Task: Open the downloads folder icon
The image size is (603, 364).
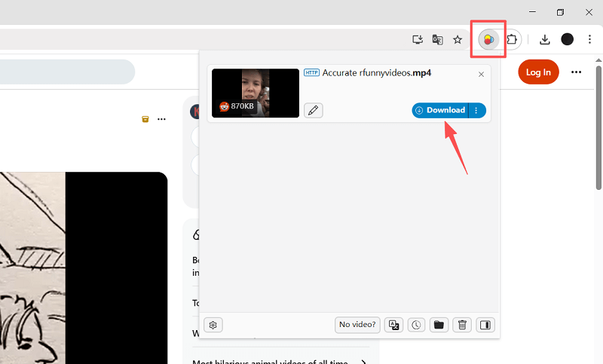Action: [x=439, y=325]
